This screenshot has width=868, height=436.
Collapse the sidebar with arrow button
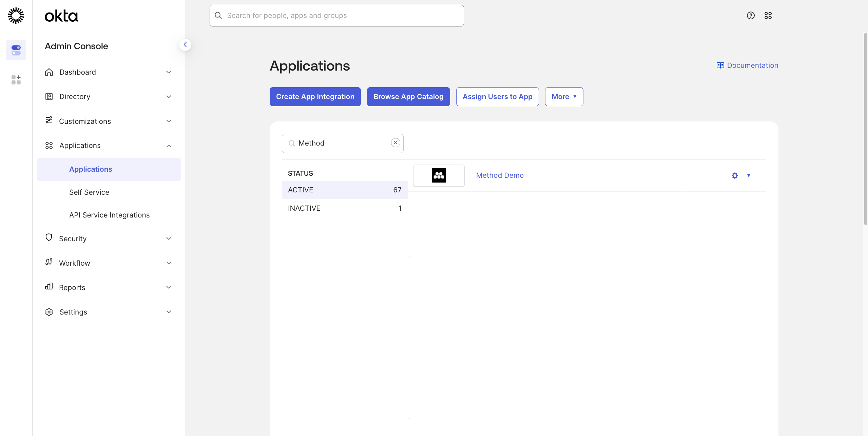pyautogui.click(x=185, y=45)
